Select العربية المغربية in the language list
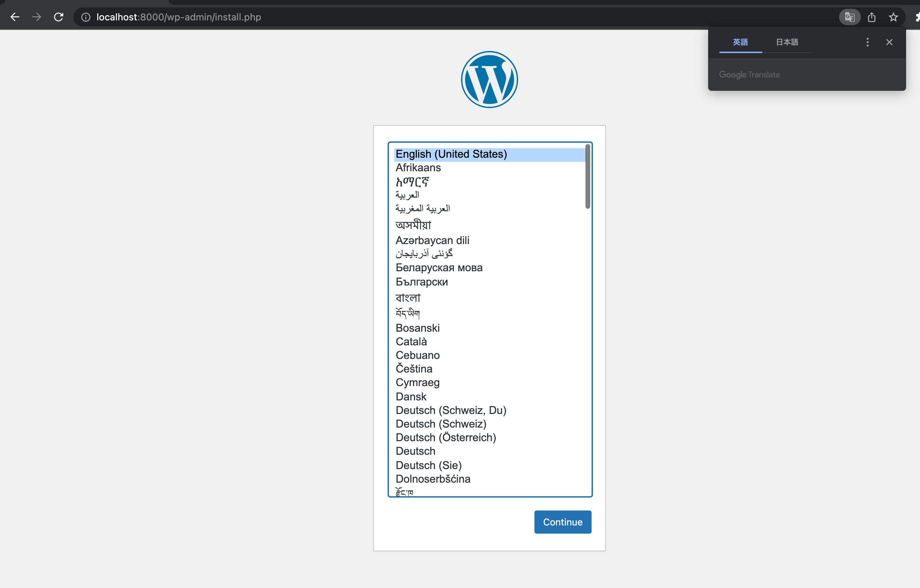 [x=490, y=209]
